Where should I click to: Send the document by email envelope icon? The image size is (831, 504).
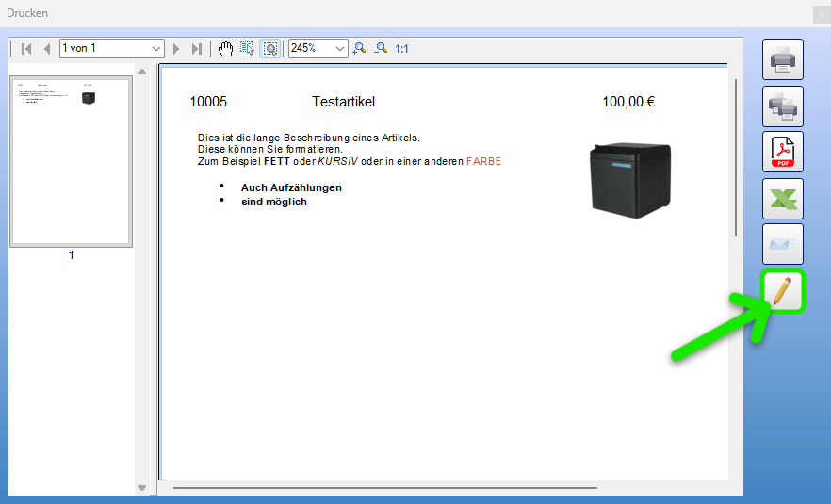coord(782,244)
